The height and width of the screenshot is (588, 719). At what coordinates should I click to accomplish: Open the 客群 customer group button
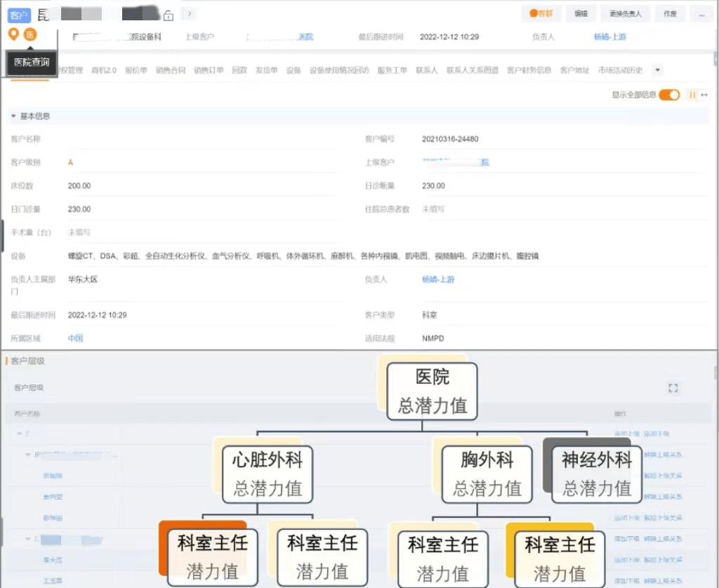coord(541,13)
